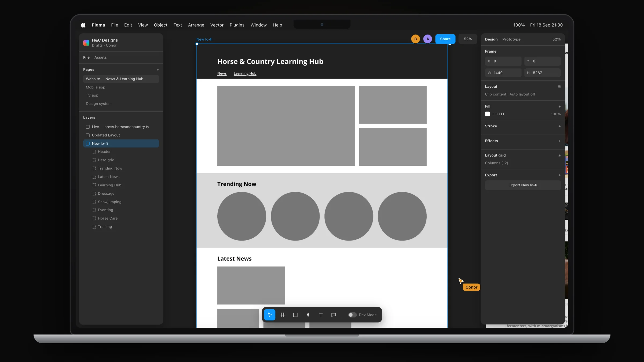Select the Hero grid layer
The width and height of the screenshot is (644, 362).
coord(121,160)
